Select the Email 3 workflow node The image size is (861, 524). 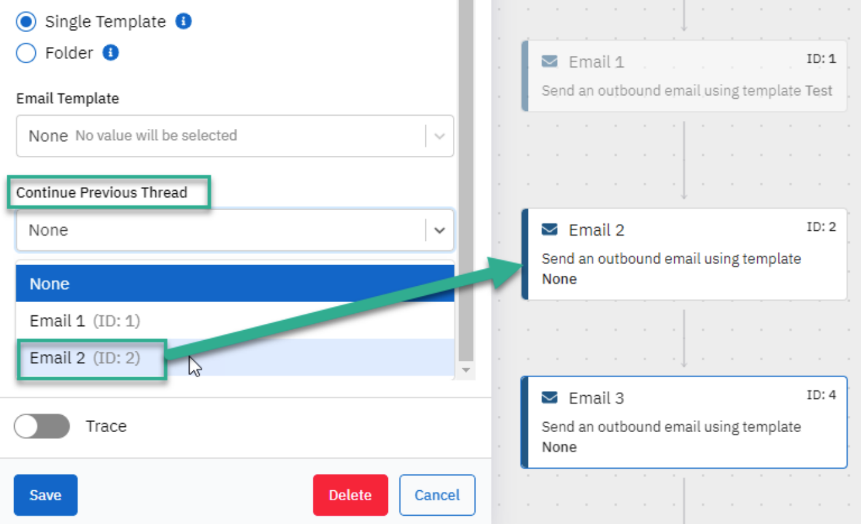click(x=684, y=422)
